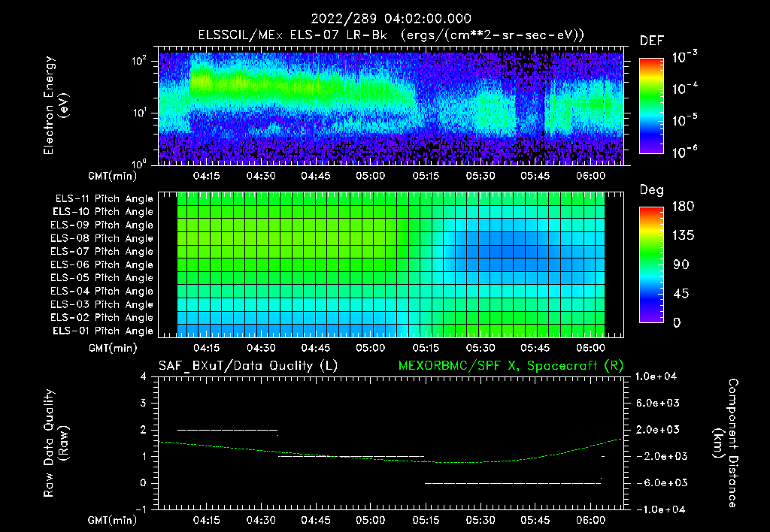Select the ELS-03 Pitch Angle row label
Viewport: 770px width, 532px height.
(x=102, y=304)
